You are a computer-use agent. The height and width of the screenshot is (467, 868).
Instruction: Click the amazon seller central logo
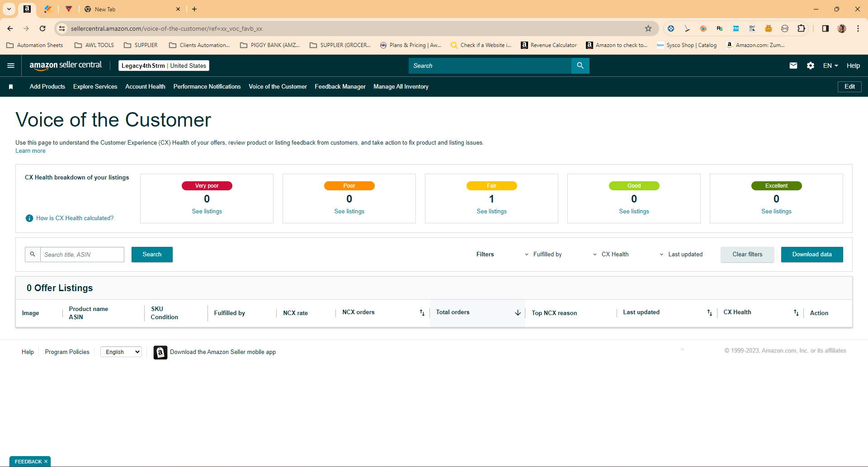[66, 66]
